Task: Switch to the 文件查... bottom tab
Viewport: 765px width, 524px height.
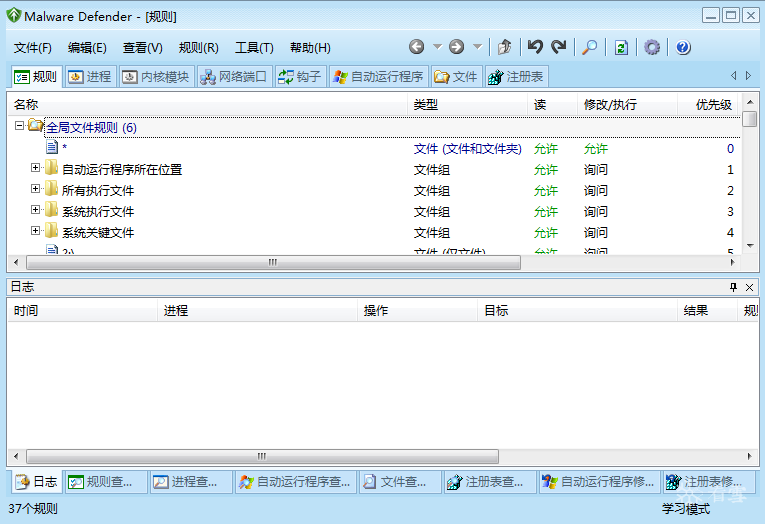Action: pos(400,482)
